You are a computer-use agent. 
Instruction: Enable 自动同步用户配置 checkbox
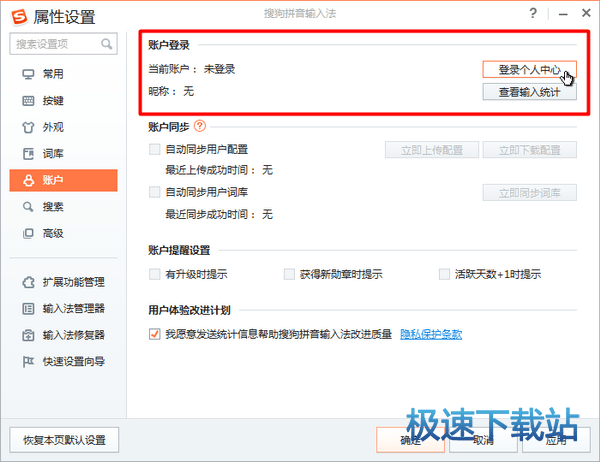[x=155, y=149]
